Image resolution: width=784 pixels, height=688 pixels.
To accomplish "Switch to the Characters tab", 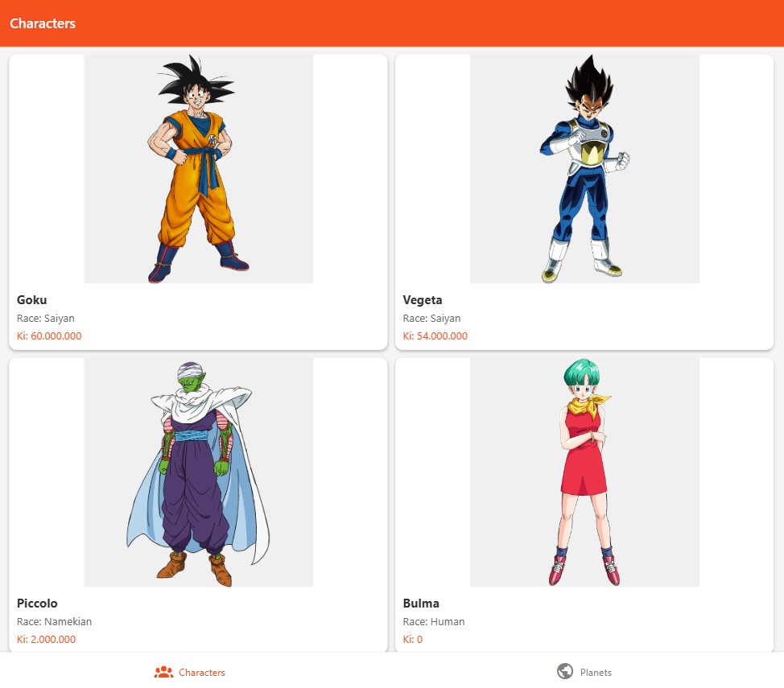I will pos(190,672).
